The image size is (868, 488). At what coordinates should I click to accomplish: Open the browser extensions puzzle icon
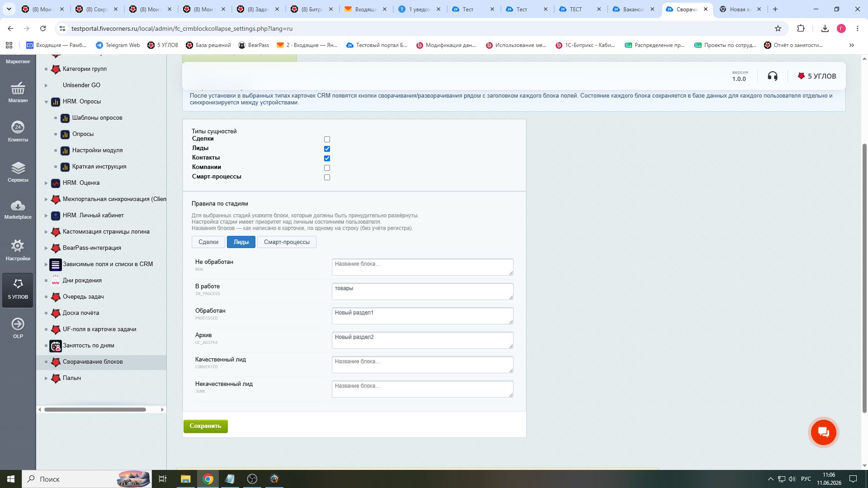pyautogui.click(x=801, y=28)
